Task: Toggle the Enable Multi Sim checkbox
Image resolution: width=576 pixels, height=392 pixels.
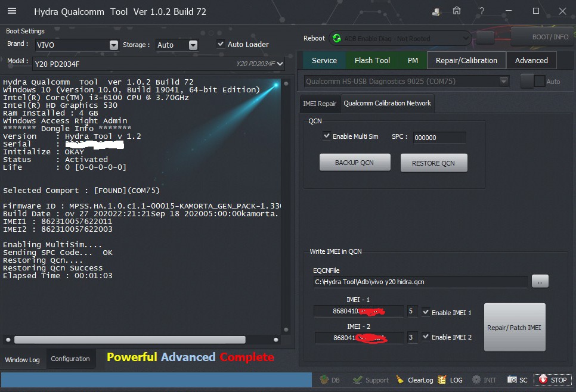Action: tap(326, 136)
